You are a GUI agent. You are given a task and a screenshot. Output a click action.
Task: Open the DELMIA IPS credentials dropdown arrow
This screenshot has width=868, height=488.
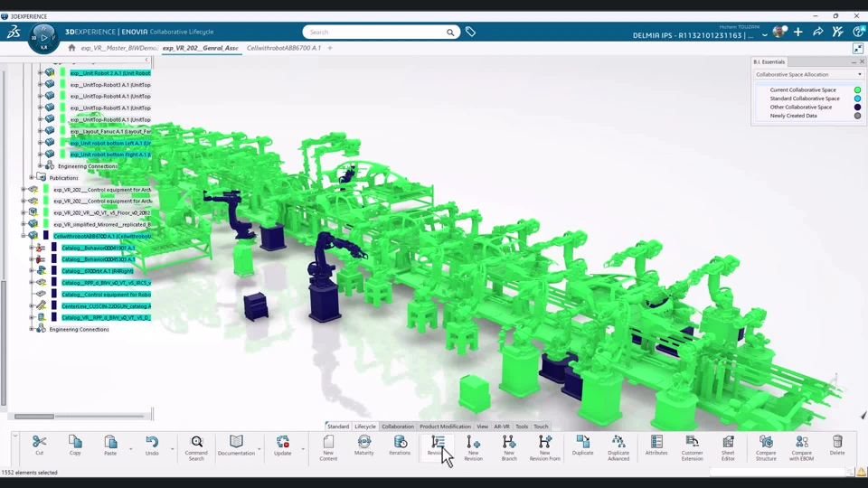tap(765, 35)
